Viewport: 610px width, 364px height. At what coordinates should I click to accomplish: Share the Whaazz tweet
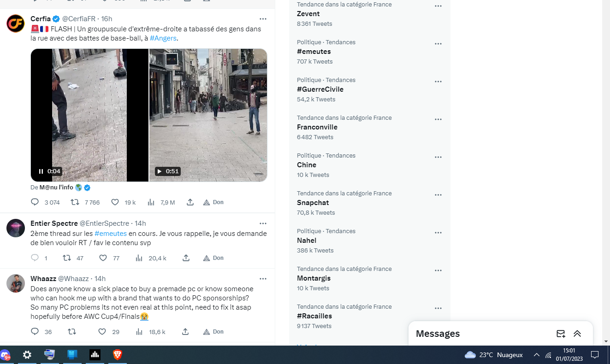click(x=185, y=332)
